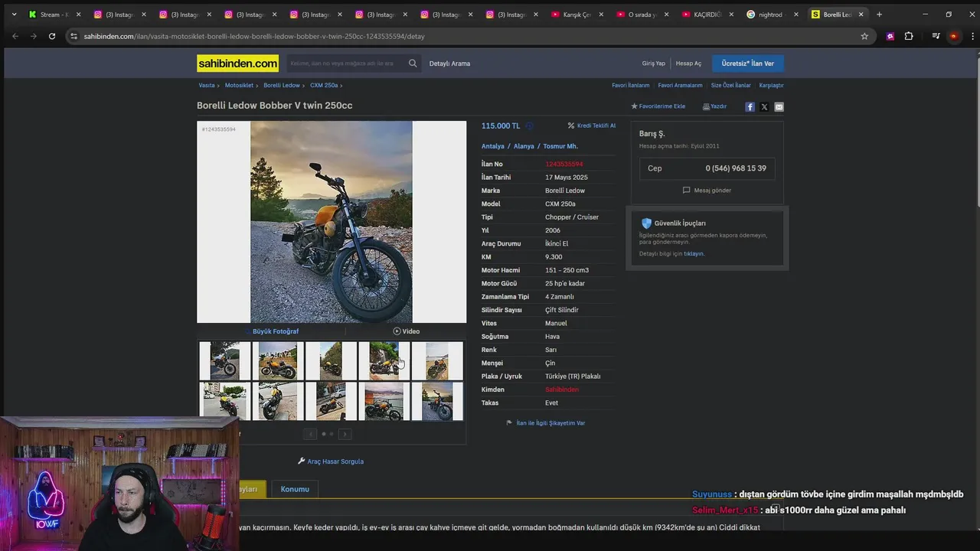Click Ücretsiz İlan Ver button
The width and height of the screenshot is (980, 551).
(x=747, y=64)
